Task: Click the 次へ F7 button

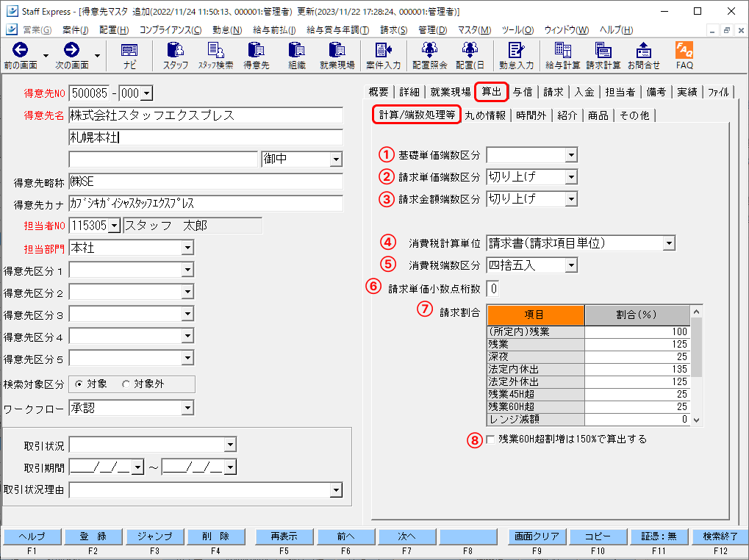Action: (x=407, y=536)
